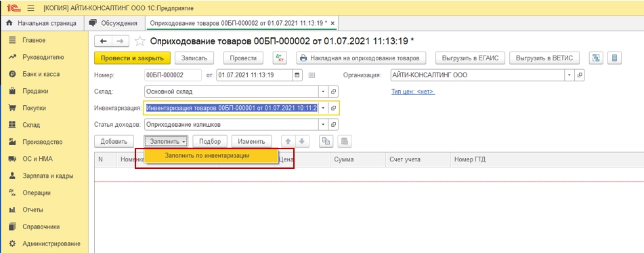Expand the Организация dropdown arrow
Viewport: 644px width, 253px height.
(x=570, y=75)
